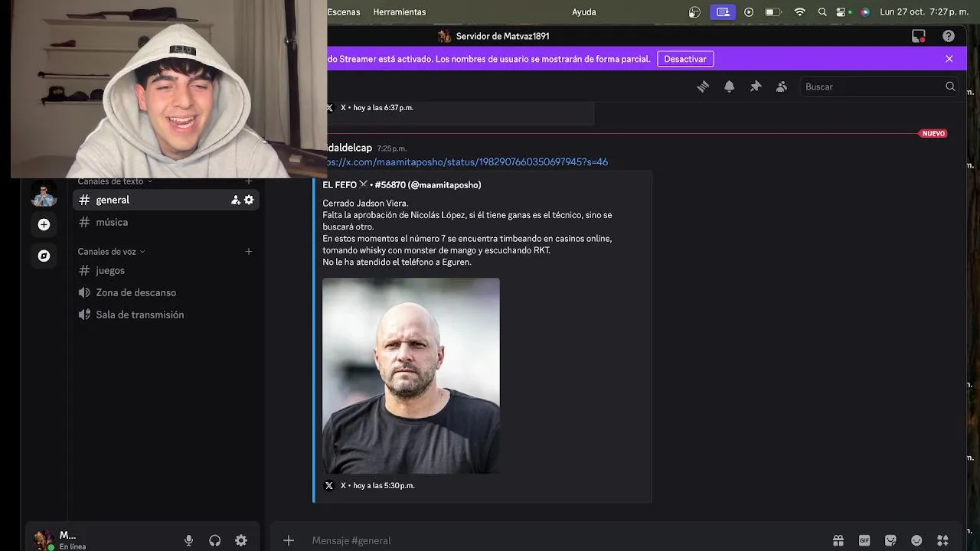The height and width of the screenshot is (551, 980).
Task: Open general channel settings gear
Action: coord(249,200)
